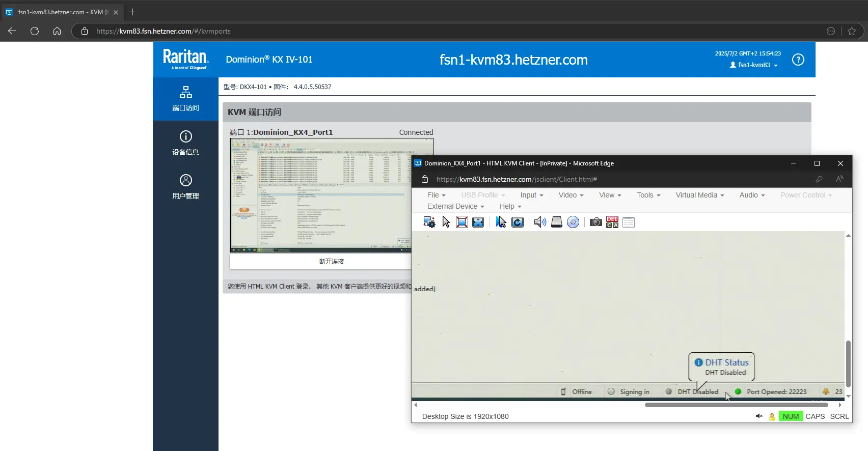Click the scroll left arrow in KVM client
Screen dimensions: 868x451
tap(416, 405)
